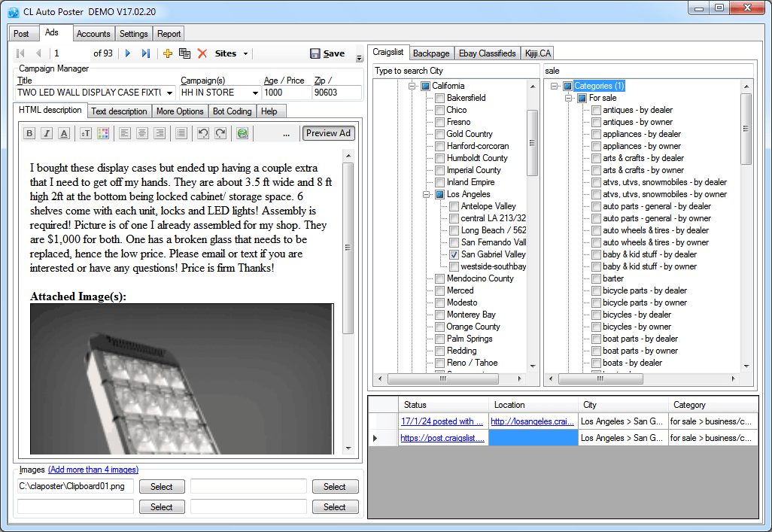Open the color palette picker
Screen dimensions: 772x532
[104, 133]
